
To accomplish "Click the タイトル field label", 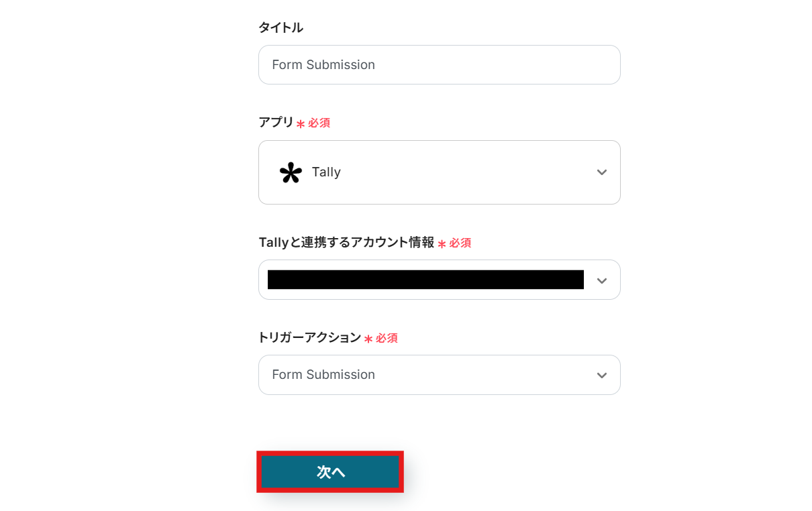I will pos(281,27).
